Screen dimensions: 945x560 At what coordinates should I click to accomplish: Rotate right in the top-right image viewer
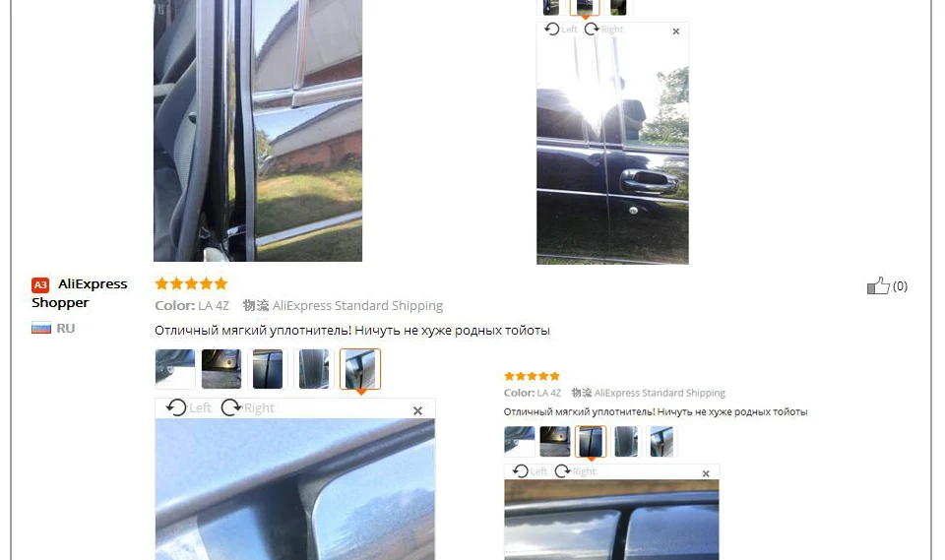[x=603, y=29]
